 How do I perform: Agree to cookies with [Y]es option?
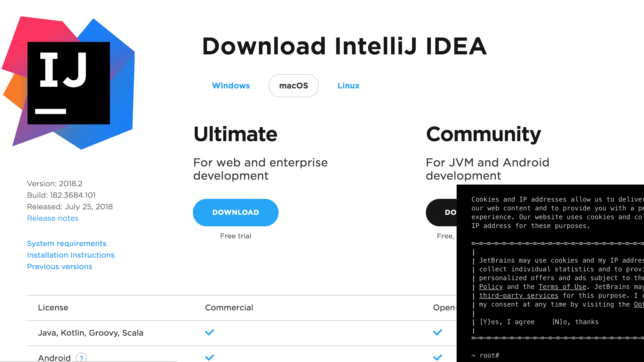click(x=507, y=322)
